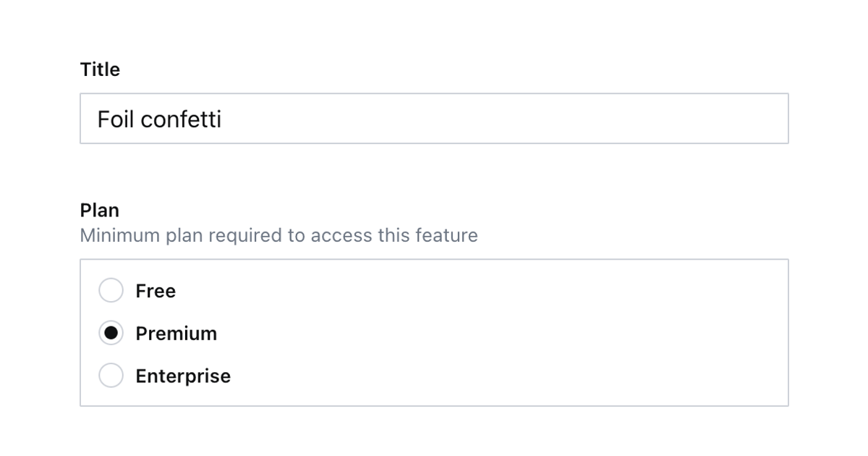Focus the feature title text box
The image size is (868, 456).
click(434, 118)
